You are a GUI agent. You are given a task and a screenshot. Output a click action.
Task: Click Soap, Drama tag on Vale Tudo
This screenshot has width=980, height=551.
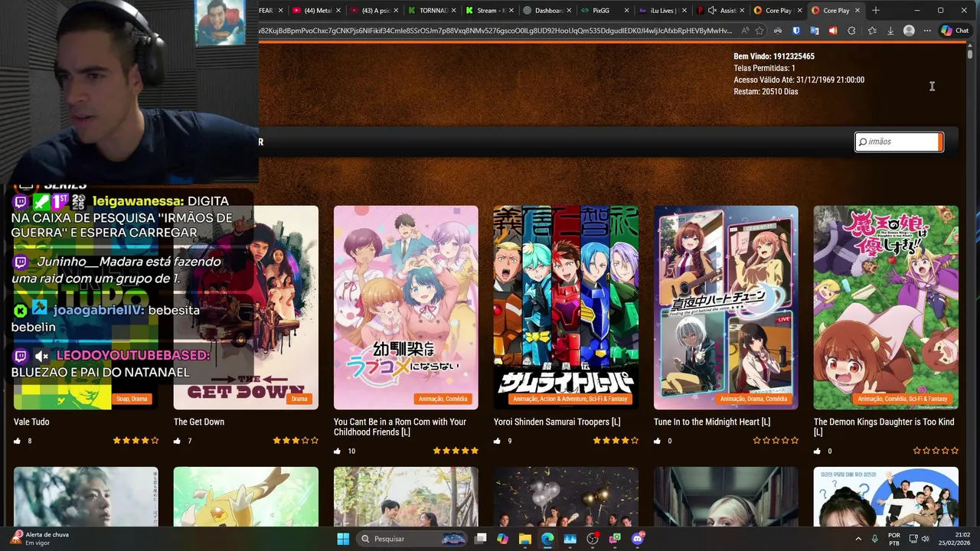tap(132, 399)
